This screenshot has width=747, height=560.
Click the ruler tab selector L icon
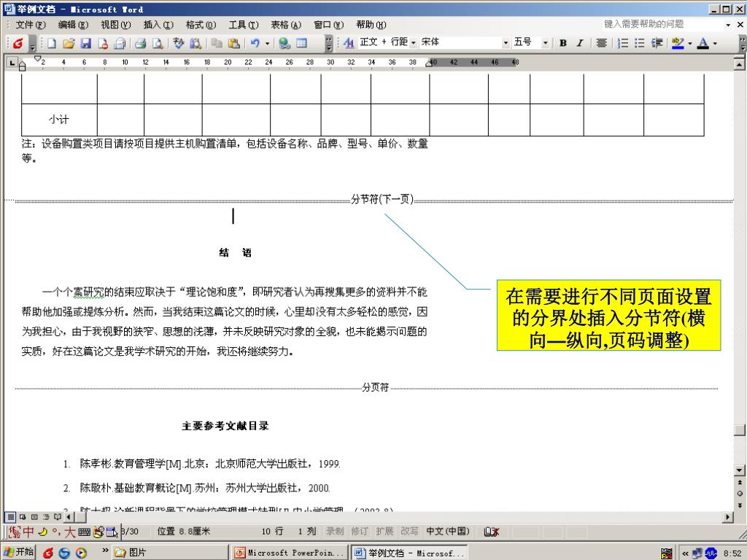pos(13,63)
